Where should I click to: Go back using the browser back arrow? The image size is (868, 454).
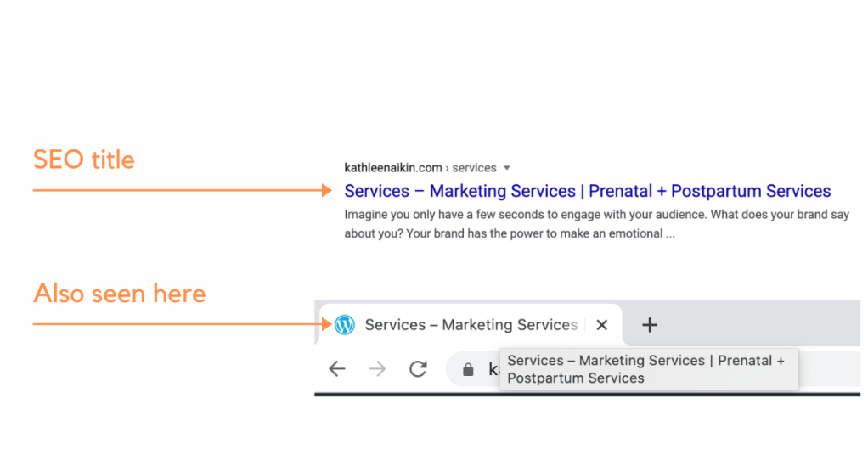(337, 369)
